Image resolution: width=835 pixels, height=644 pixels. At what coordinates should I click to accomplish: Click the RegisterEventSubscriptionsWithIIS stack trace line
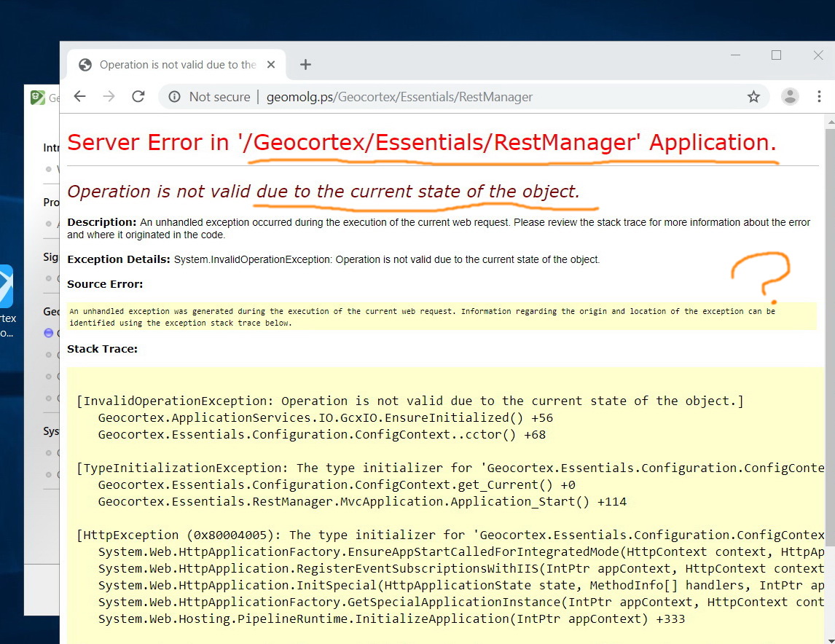[461, 568]
